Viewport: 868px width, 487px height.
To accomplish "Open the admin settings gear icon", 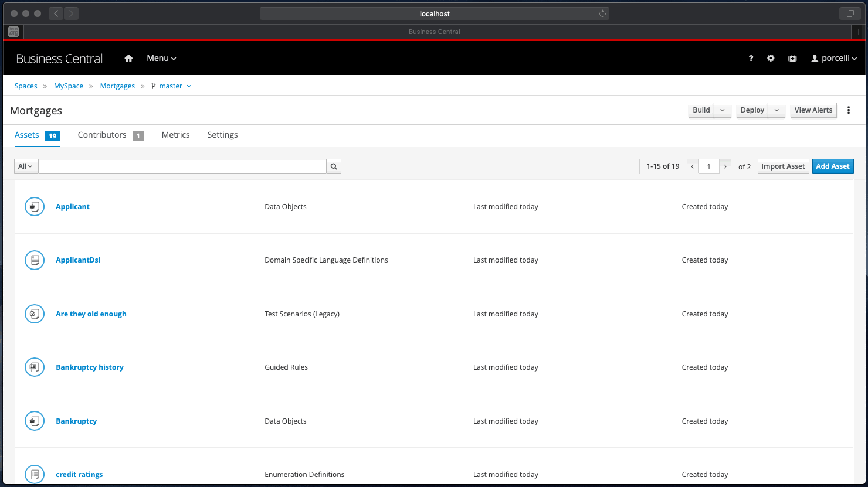I will click(771, 58).
